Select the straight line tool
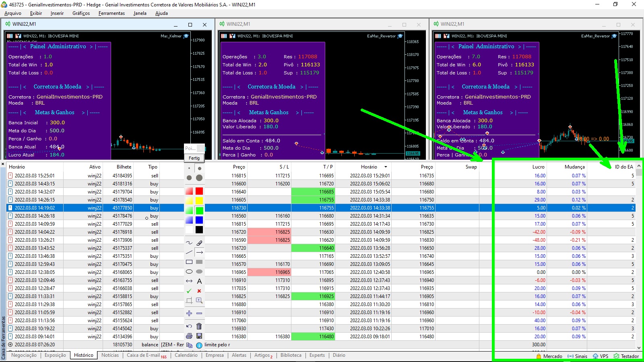 coord(189,253)
